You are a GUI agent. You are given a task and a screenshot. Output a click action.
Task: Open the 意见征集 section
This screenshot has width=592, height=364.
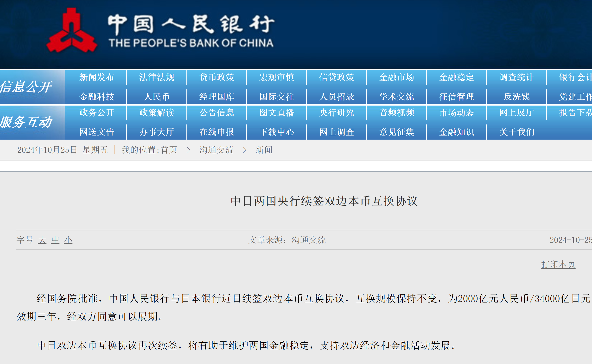click(397, 132)
